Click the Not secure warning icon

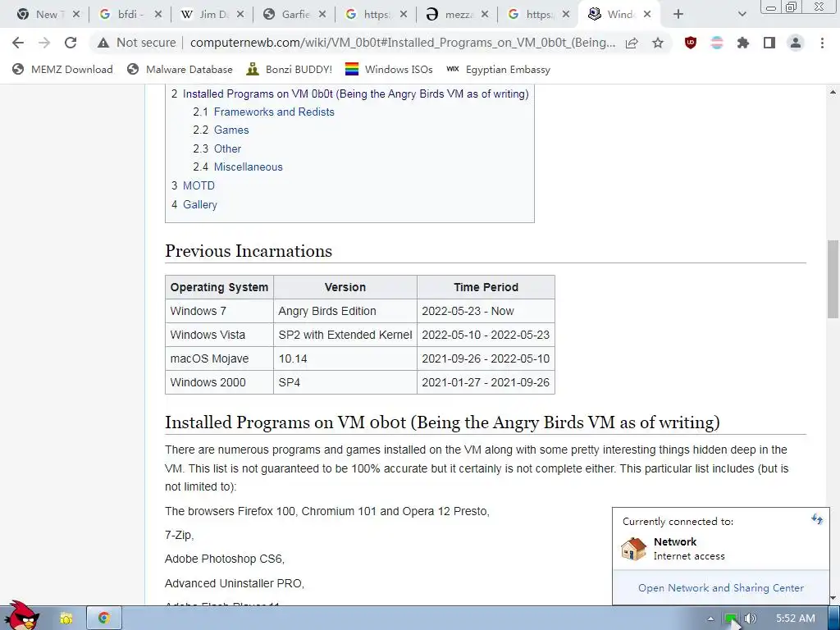tap(103, 43)
